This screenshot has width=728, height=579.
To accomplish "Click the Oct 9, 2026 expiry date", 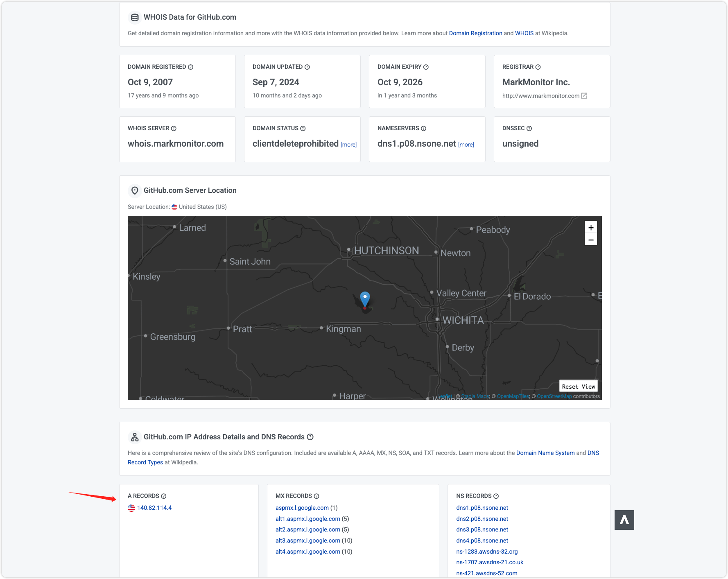I will click(x=400, y=82).
